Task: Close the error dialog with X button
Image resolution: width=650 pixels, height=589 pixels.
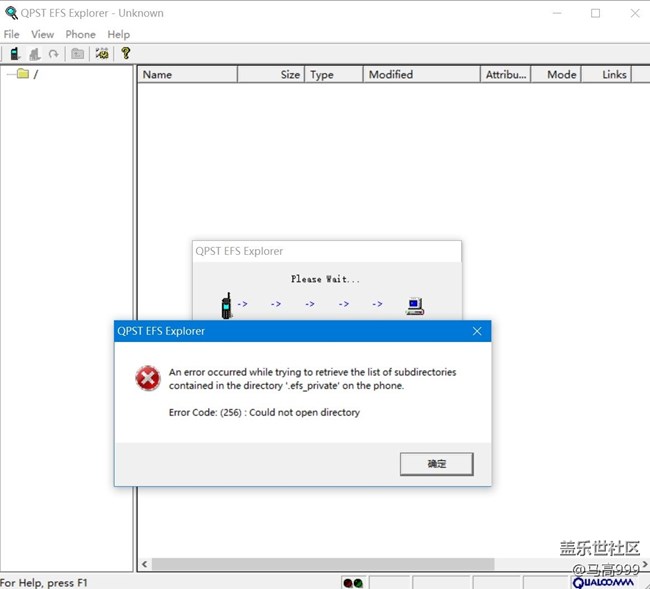Action: (477, 331)
